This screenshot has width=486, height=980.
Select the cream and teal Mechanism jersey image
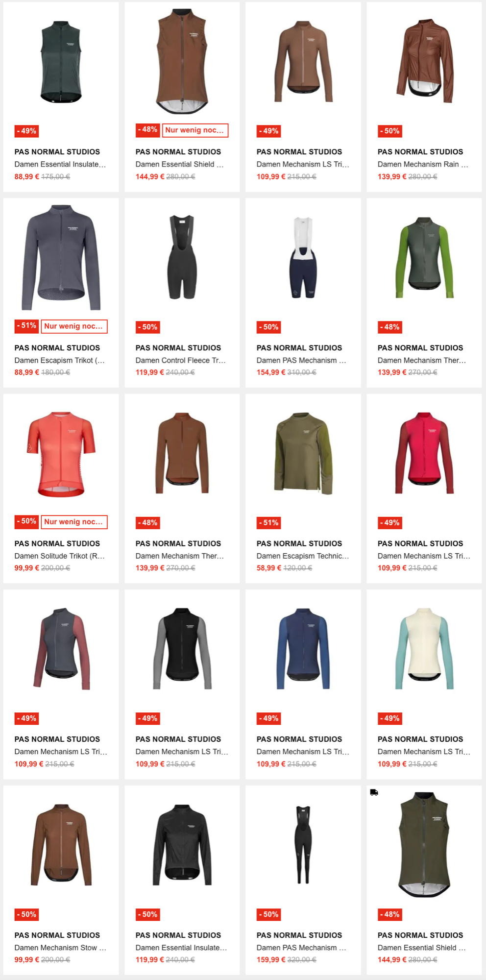coord(424,649)
